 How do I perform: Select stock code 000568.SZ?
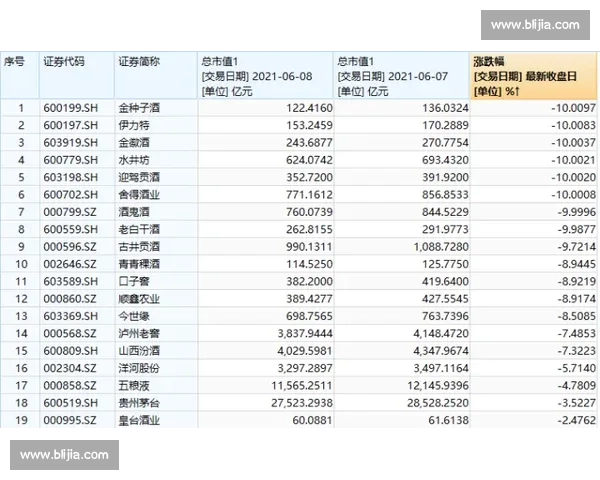coord(70,333)
